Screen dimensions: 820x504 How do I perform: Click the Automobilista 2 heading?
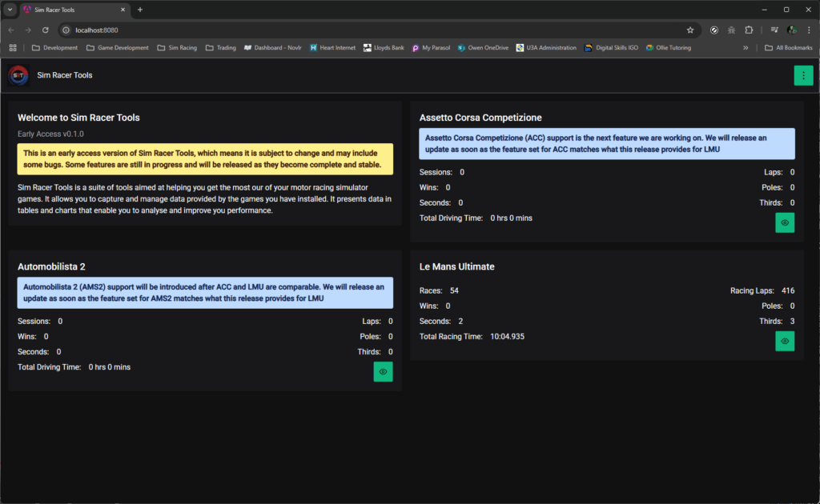point(51,266)
